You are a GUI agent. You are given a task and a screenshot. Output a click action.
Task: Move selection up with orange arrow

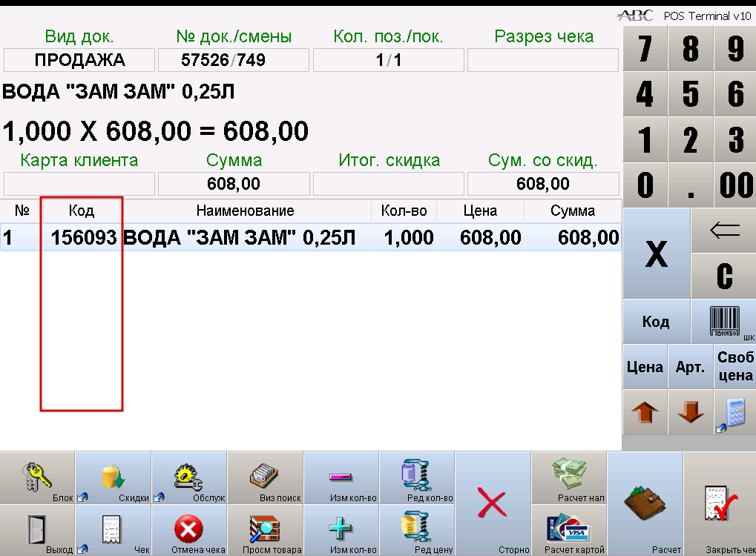(645, 412)
